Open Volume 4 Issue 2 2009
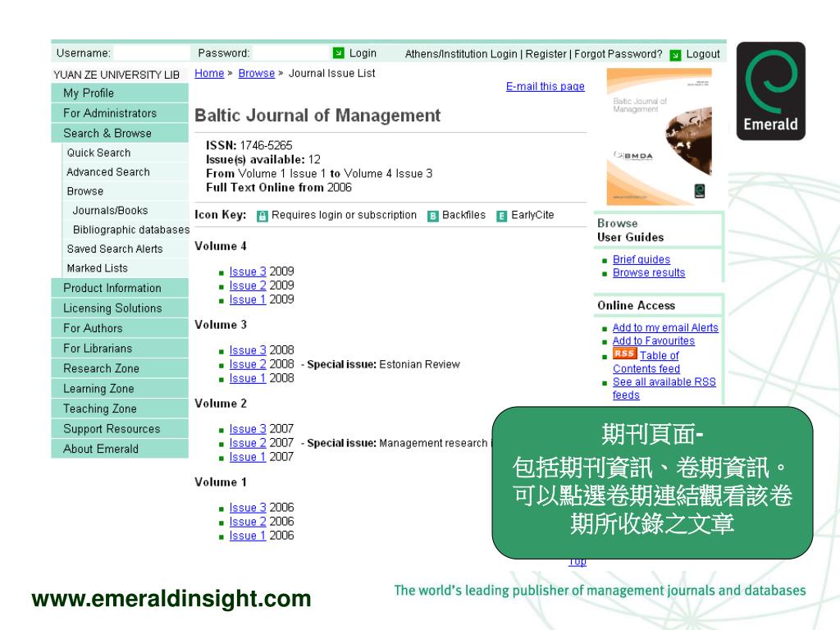840x630 pixels. click(x=248, y=285)
